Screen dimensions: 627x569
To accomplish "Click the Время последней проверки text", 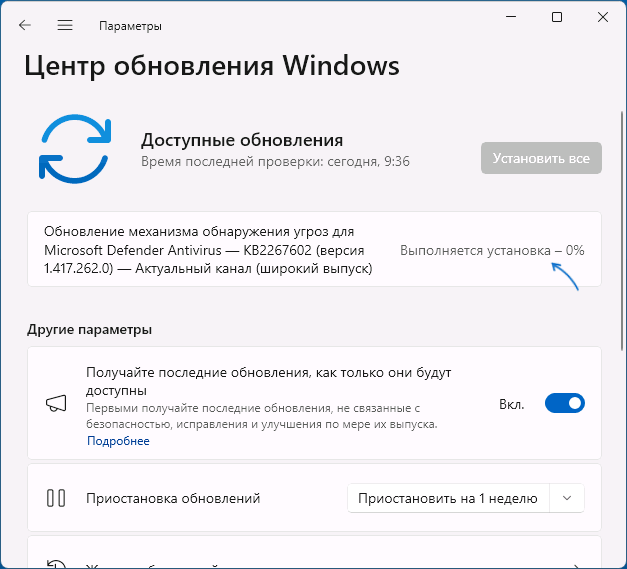I will [x=275, y=162].
